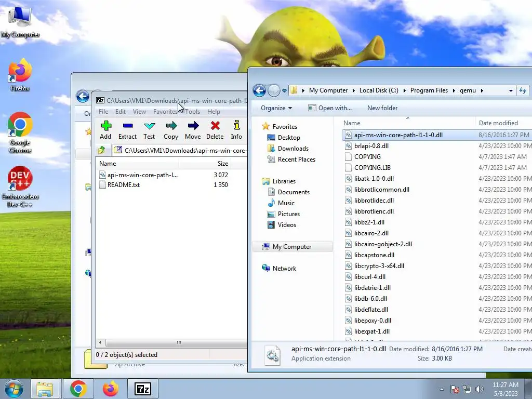Click the 7-Zip horizontal scrollbar
Screen dimensions: 532x399
pos(176,342)
